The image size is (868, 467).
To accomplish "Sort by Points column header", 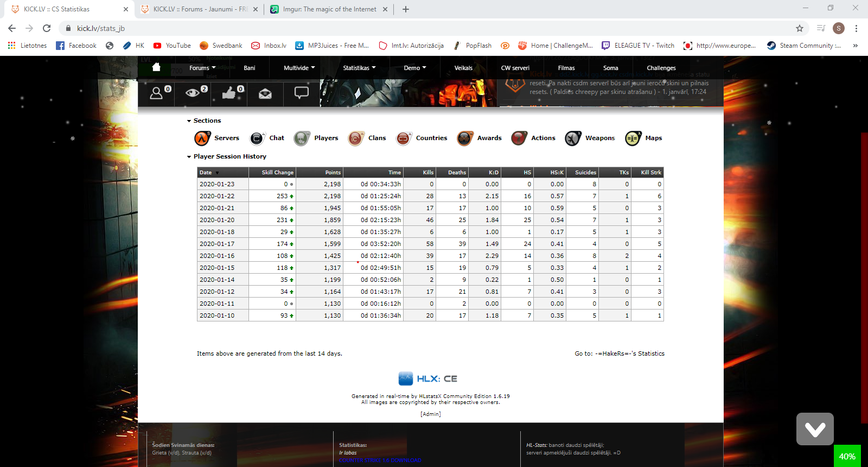I will tap(333, 173).
